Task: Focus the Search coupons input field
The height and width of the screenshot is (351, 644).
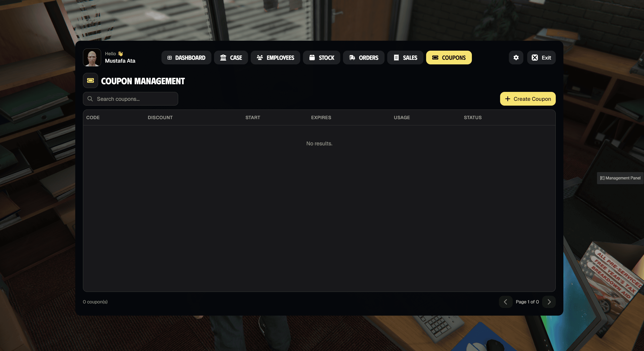Action: pos(135,99)
